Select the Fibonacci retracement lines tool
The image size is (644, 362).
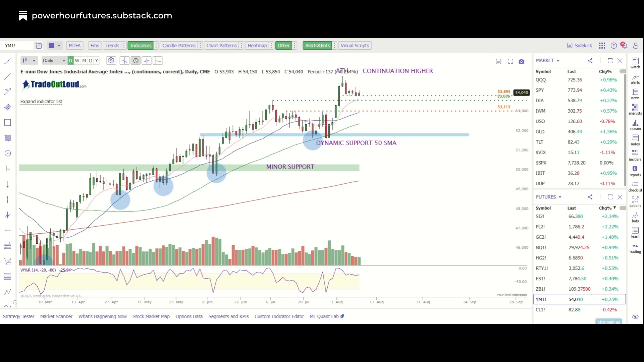[x=7, y=246]
